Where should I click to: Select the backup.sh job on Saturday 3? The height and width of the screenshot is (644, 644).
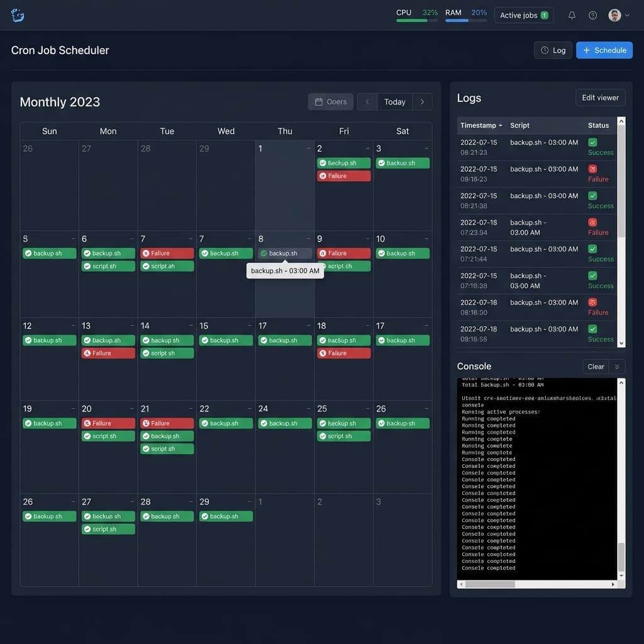(402, 163)
